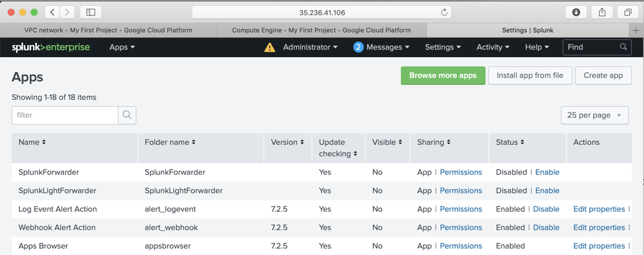Open Permissions for Webhook Alert Action
Screen dimensions: 644x255
(461, 227)
